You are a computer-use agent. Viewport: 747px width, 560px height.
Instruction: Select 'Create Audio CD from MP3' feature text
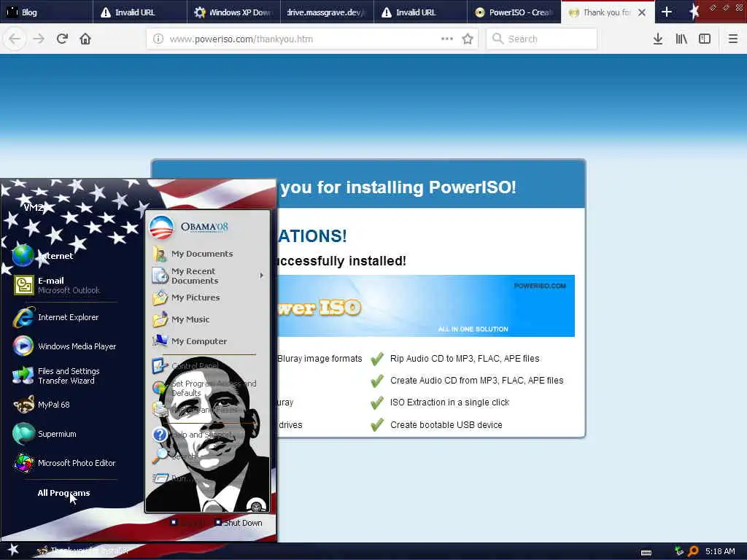pos(476,381)
